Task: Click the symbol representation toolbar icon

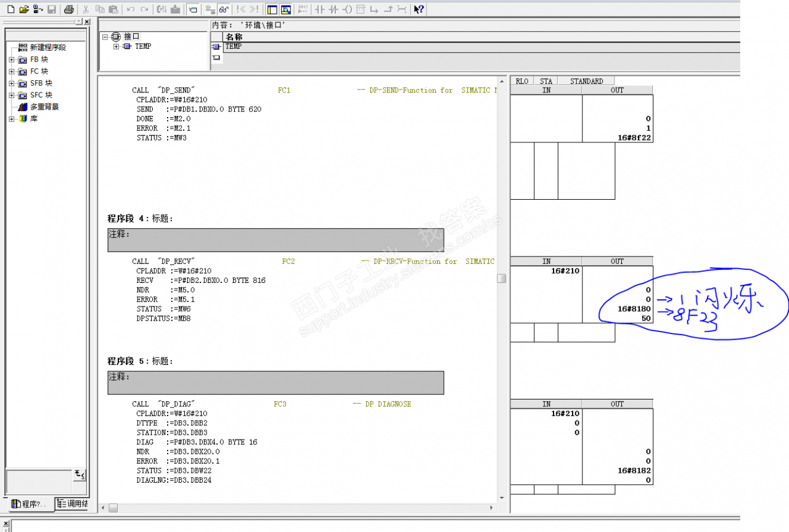Action: [x=193, y=9]
